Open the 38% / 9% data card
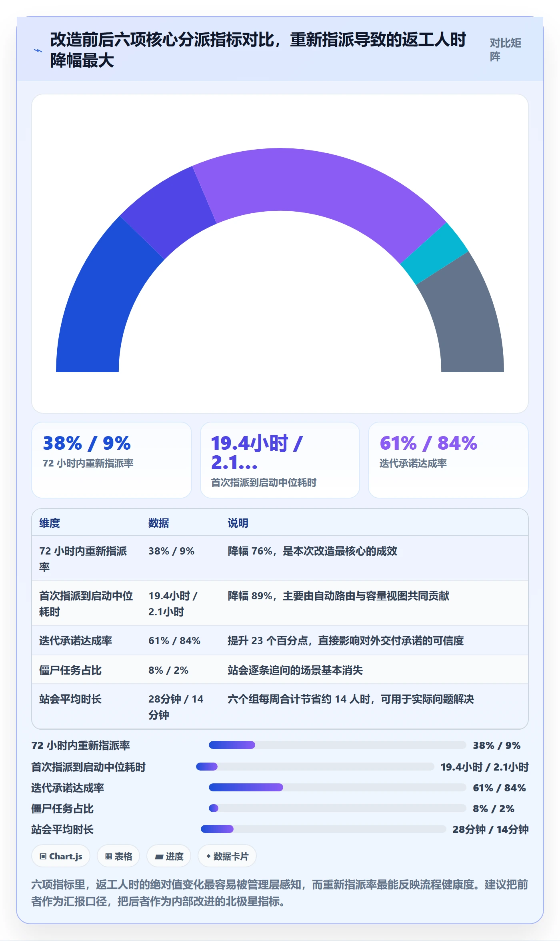This screenshot has height=941, width=560. point(112,460)
